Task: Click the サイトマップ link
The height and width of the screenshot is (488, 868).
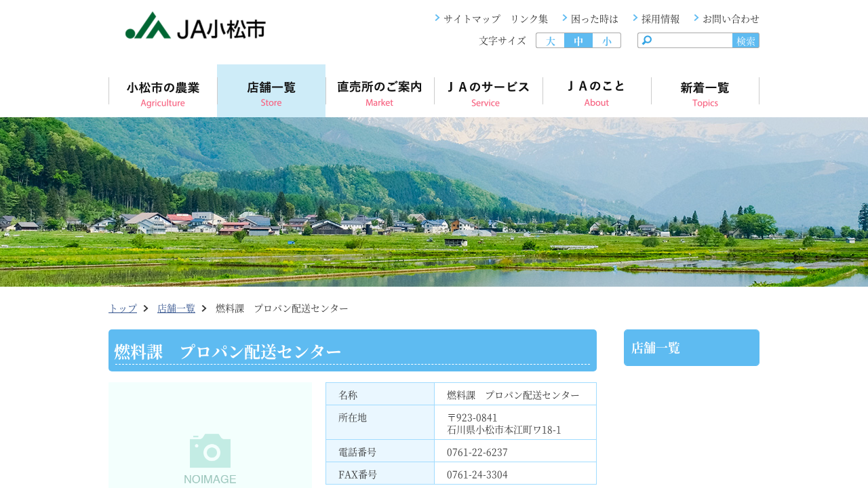Action: (x=471, y=19)
